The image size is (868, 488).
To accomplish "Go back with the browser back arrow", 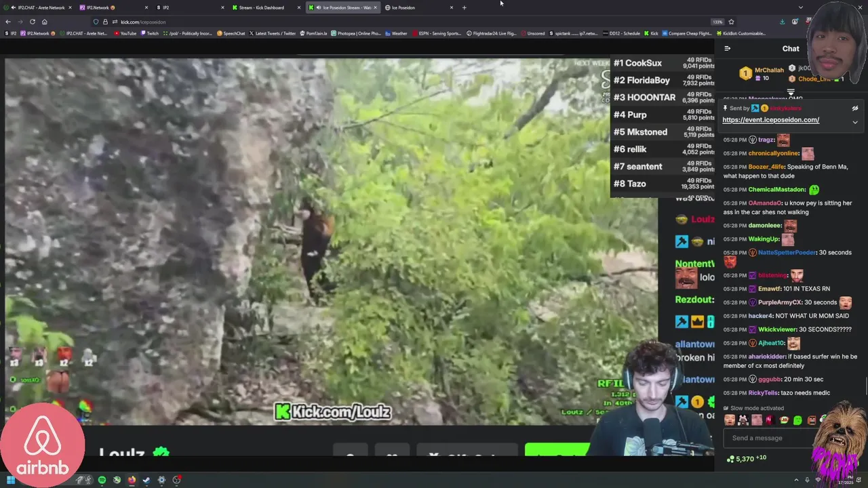I will coord(8,22).
